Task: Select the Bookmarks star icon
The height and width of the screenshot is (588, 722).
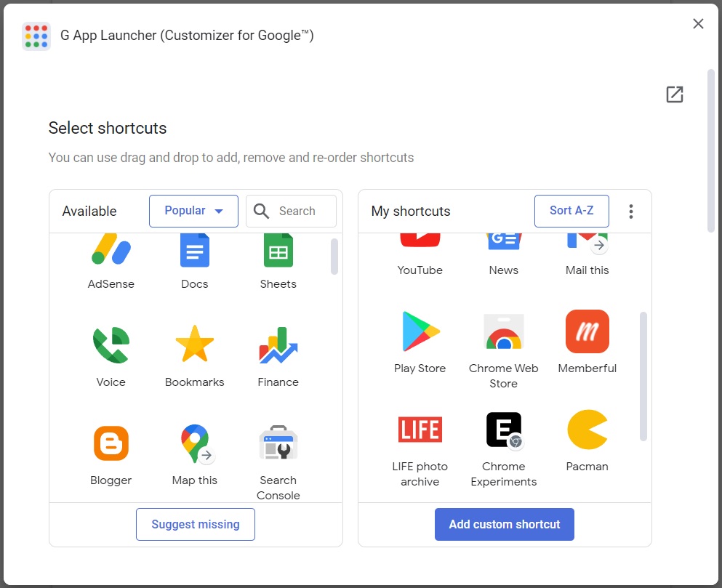Action: point(195,345)
